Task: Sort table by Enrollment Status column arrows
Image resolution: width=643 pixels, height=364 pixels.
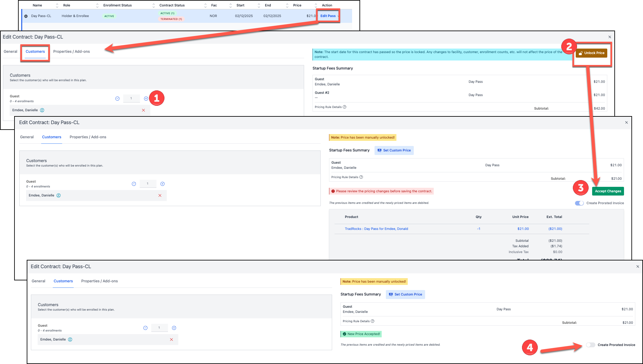Action: point(154,5)
